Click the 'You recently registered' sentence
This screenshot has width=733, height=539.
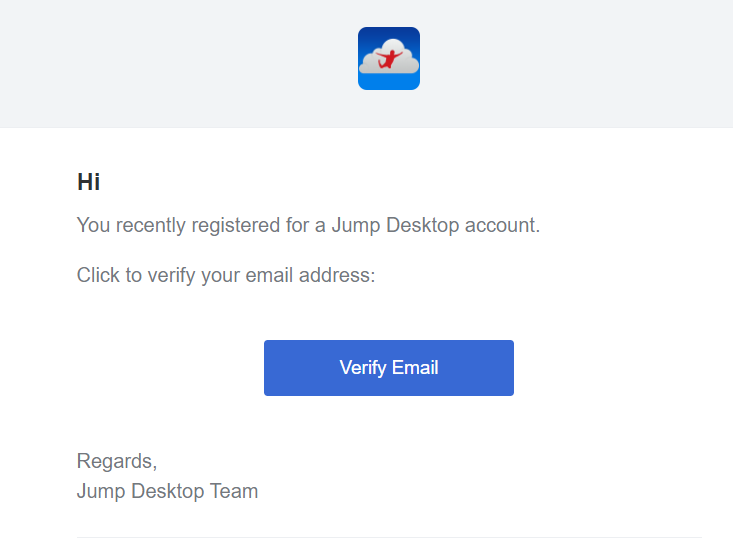(308, 226)
